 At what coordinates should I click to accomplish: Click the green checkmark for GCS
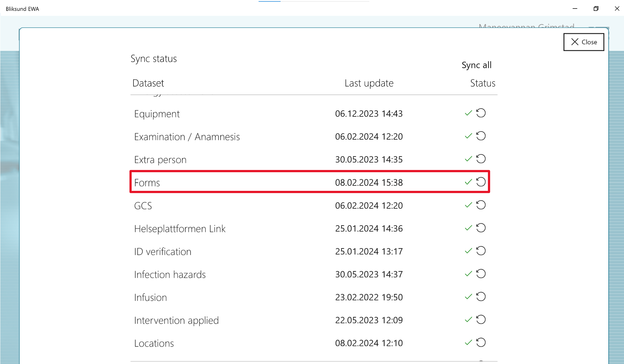[468, 205]
